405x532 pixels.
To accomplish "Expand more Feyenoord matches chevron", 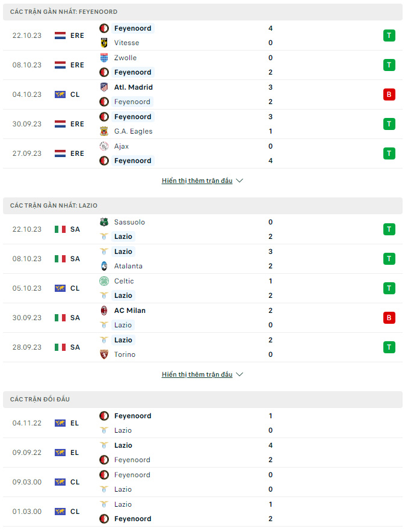I will pos(240,181).
